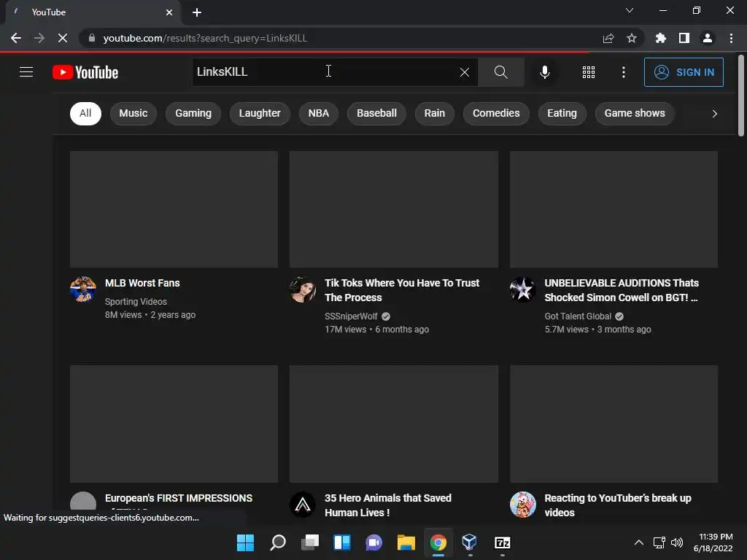Screen dimensions: 747x560
Task: Open the YouTube hamburger guide menu
Action: (26, 72)
